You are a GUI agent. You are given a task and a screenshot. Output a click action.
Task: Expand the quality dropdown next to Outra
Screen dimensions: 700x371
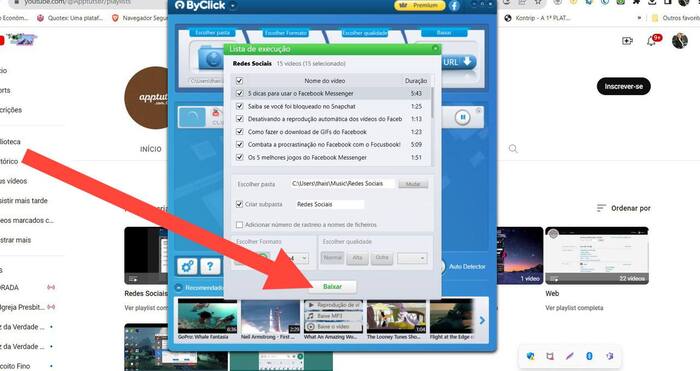(x=412, y=258)
